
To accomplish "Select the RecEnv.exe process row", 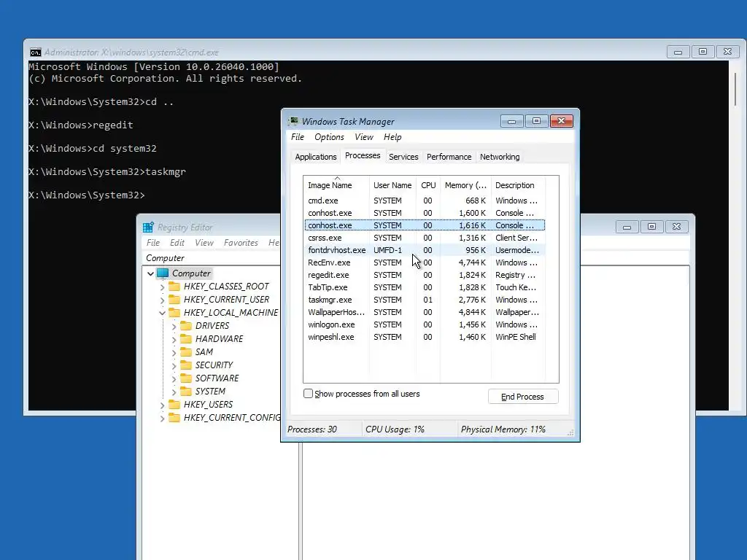I will tap(425, 262).
